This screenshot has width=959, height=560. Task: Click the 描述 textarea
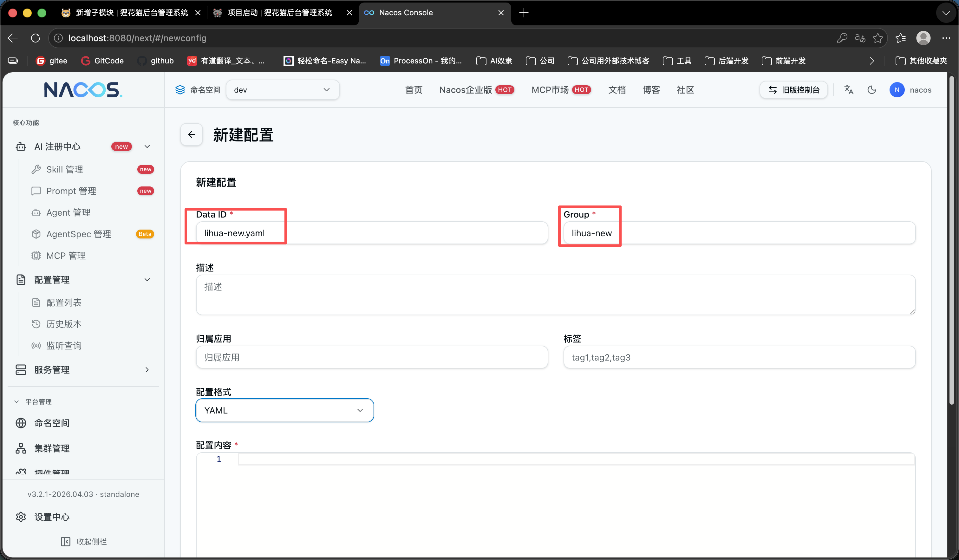pyautogui.click(x=556, y=295)
